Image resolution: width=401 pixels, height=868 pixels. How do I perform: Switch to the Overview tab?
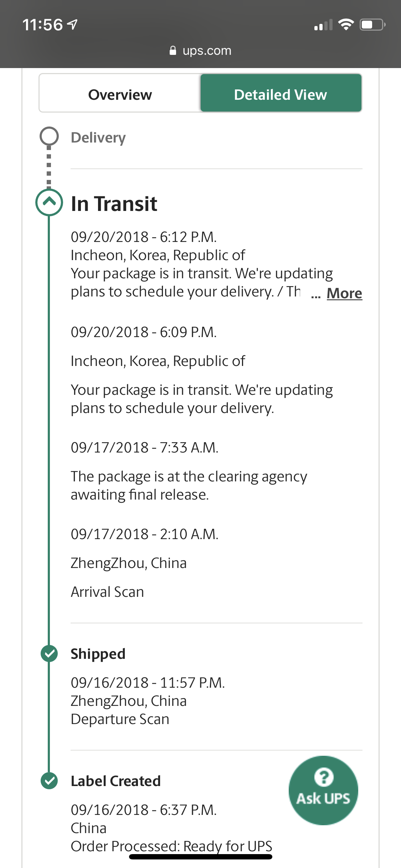120,95
